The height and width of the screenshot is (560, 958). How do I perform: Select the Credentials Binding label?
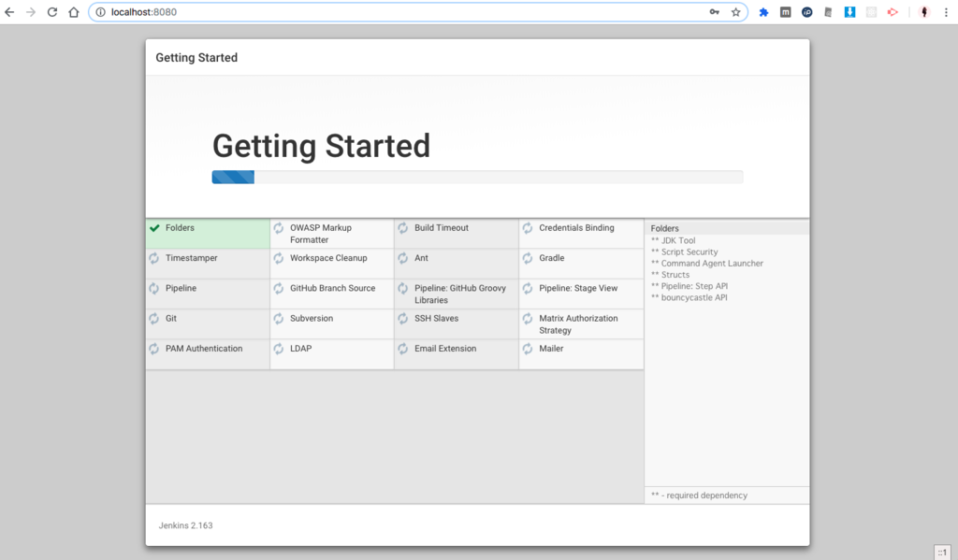click(576, 228)
